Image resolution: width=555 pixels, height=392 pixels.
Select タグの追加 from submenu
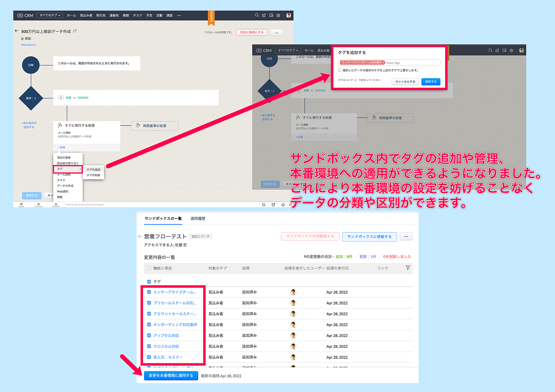(x=94, y=169)
